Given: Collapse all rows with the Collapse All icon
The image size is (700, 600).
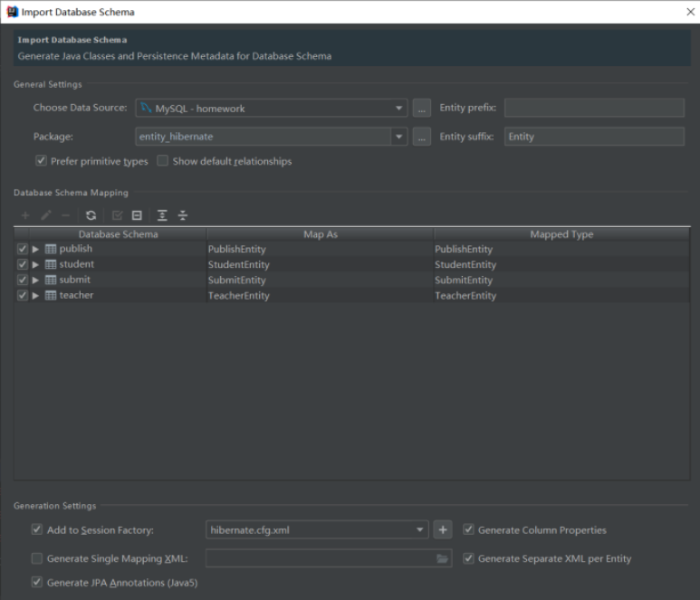Looking at the screenshot, I should pyautogui.click(x=183, y=215).
